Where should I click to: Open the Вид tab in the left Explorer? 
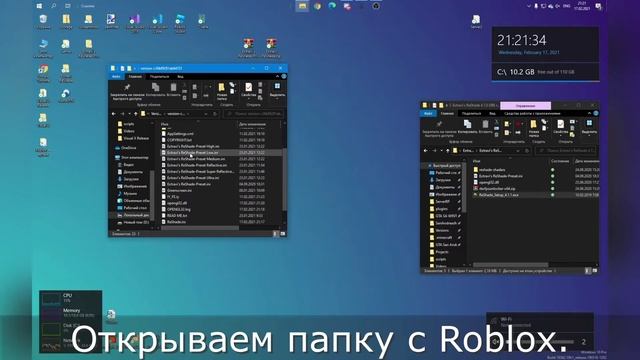tap(180, 76)
